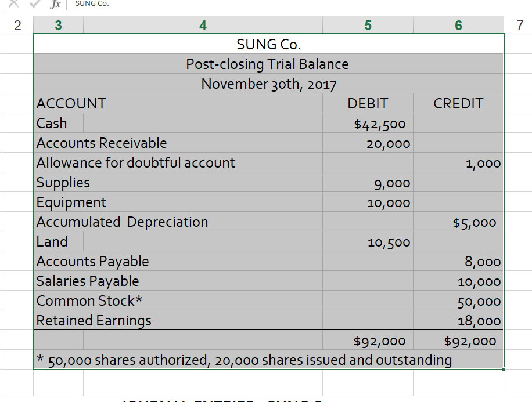Viewport: 532px width, 402px height.
Task: Select the 8,000 Accounts Payable credit
Action: pyautogui.click(x=458, y=260)
